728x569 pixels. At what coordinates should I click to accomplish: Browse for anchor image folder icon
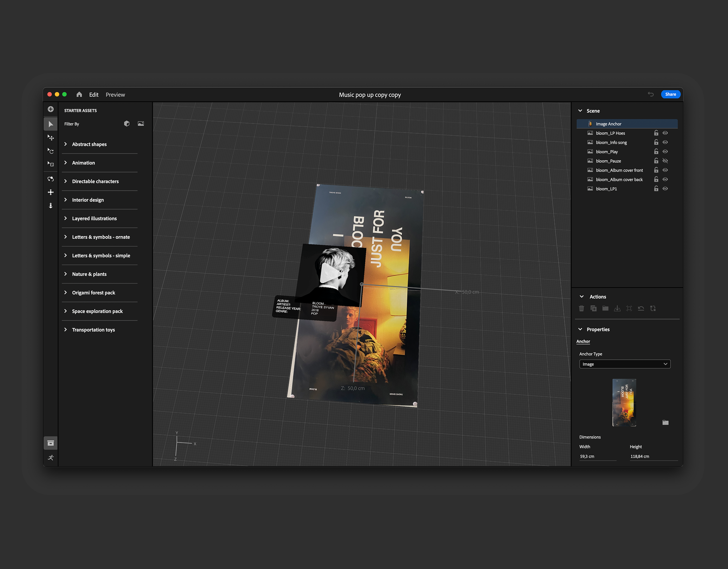[x=666, y=422]
